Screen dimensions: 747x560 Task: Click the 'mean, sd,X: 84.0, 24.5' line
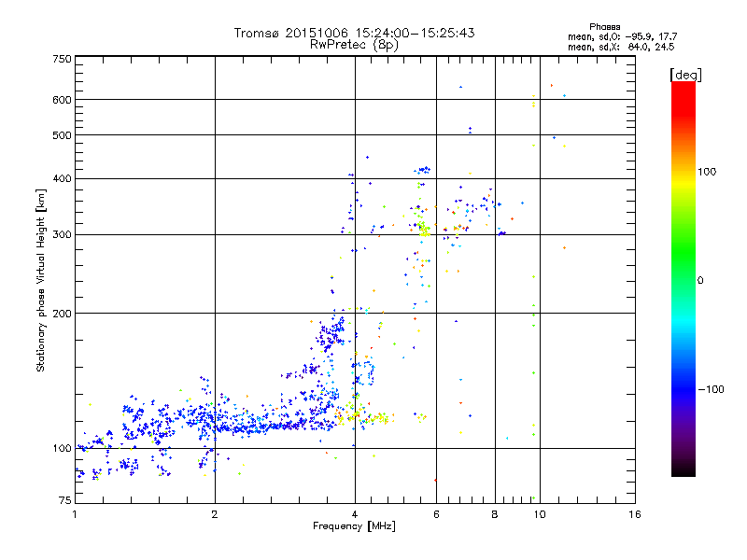(621, 47)
